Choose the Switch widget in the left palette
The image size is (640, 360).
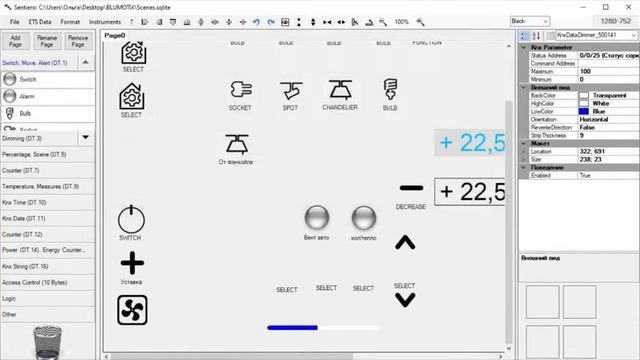(48, 79)
